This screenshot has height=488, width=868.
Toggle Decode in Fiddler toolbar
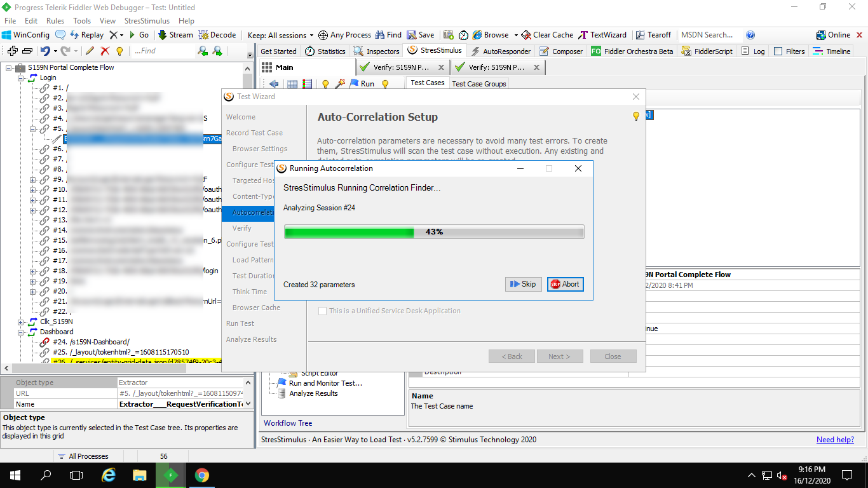tap(217, 35)
